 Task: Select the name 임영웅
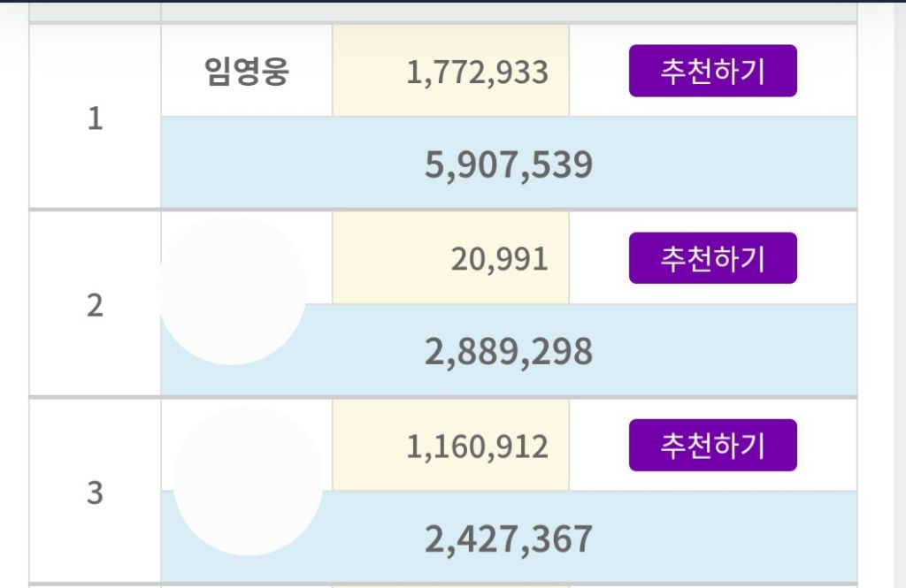[247, 72]
